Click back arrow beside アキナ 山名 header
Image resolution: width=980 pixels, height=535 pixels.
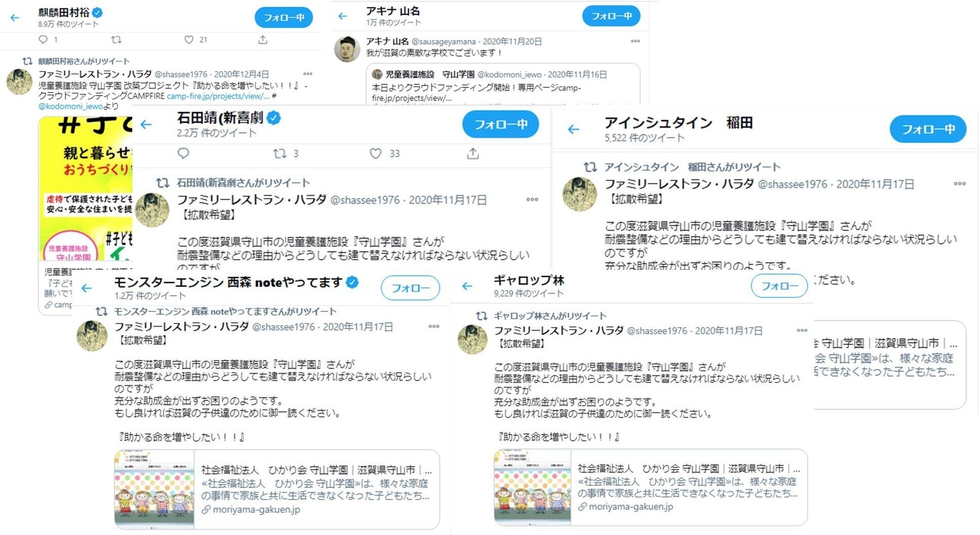pyautogui.click(x=343, y=16)
